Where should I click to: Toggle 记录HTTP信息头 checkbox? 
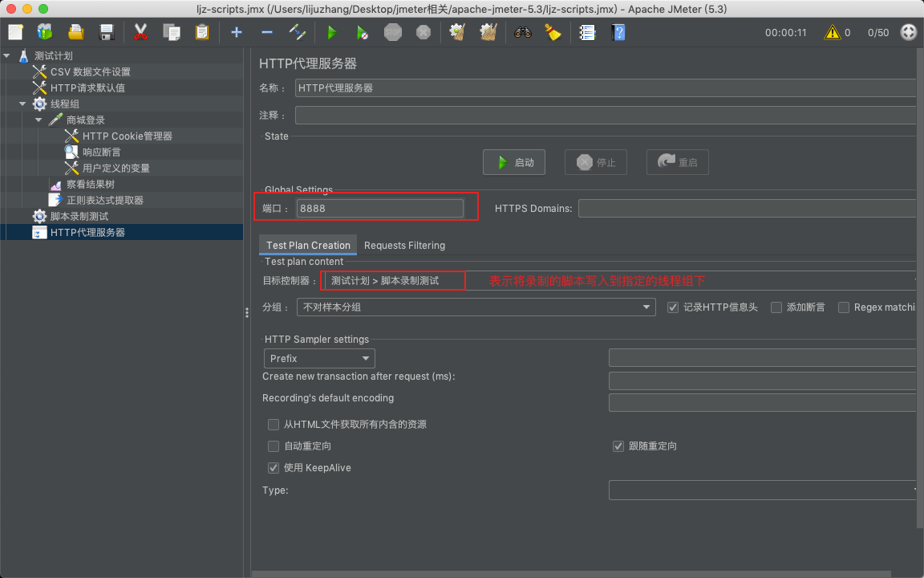pyautogui.click(x=673, y=307)
